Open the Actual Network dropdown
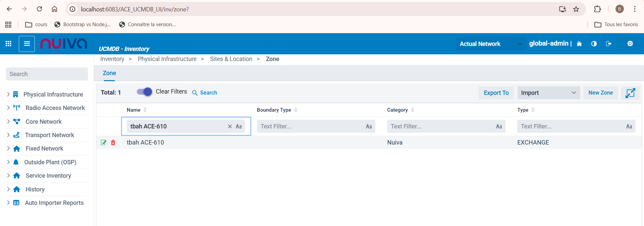The height and width of the screenshot is (226, 644). pos(490,44)
